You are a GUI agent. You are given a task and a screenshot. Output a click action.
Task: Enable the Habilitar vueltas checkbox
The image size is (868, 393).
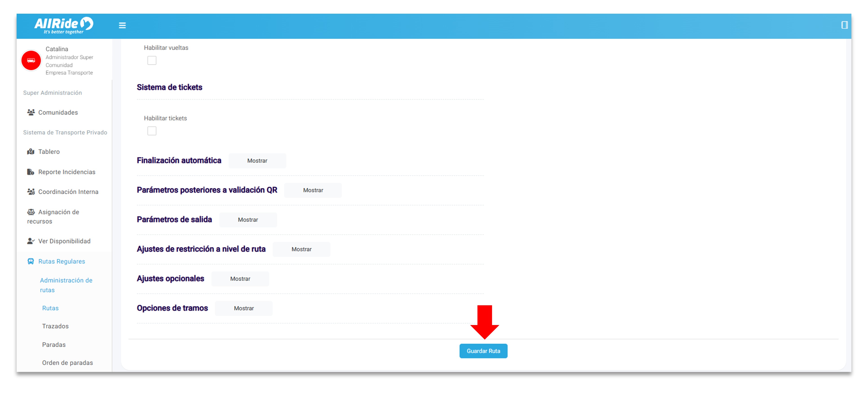(152, 60)
